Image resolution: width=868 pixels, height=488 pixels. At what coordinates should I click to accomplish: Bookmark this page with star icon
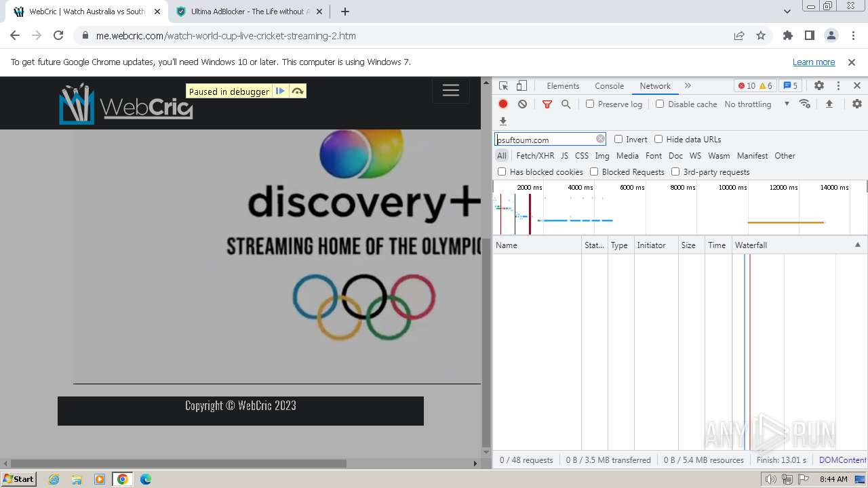[761, 35]
